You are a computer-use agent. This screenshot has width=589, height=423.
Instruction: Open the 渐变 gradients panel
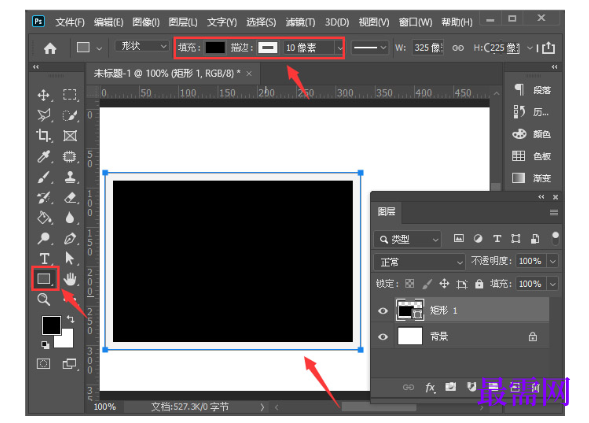pyautogui.click(x=532, y=178)
